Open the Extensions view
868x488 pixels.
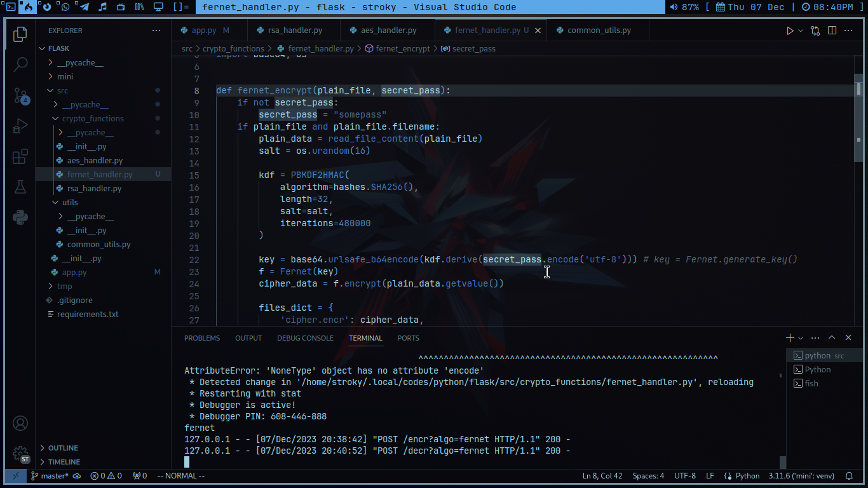[x=20, y=156]
